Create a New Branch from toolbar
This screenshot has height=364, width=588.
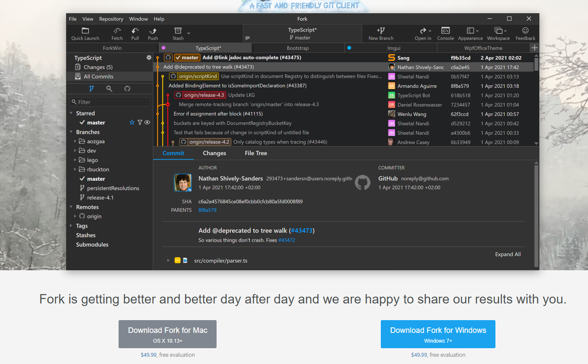pos(381,34)
